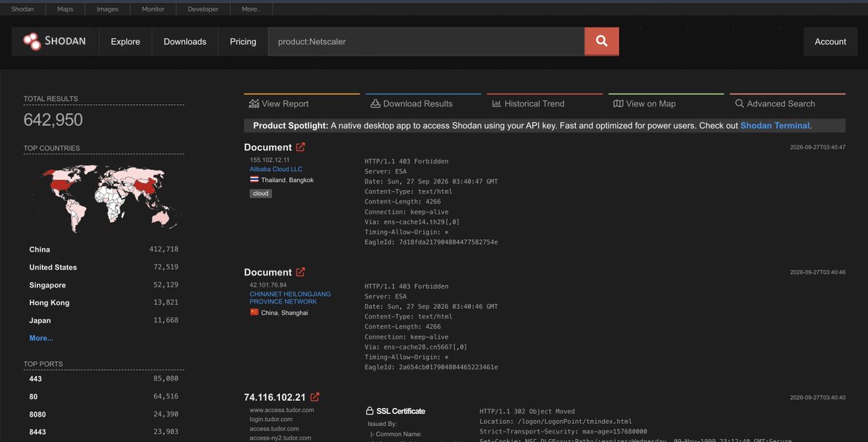The width and height of the screenshot is (868, 442).
Task: Click the View on Map icon
Action: [618, 103]
